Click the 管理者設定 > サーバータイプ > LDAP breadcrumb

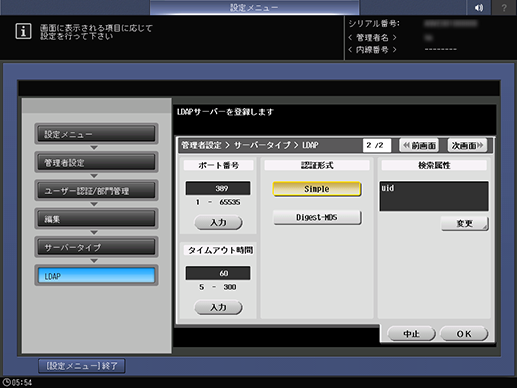(x=250, y=145)
